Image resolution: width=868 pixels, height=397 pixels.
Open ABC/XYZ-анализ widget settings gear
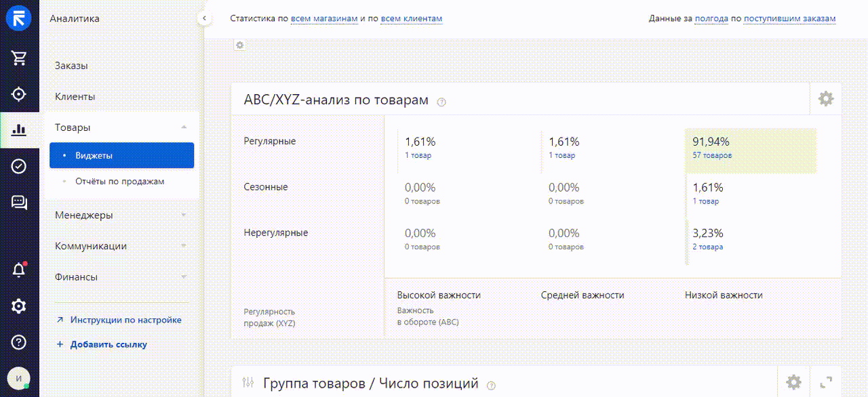pos(825,99)
